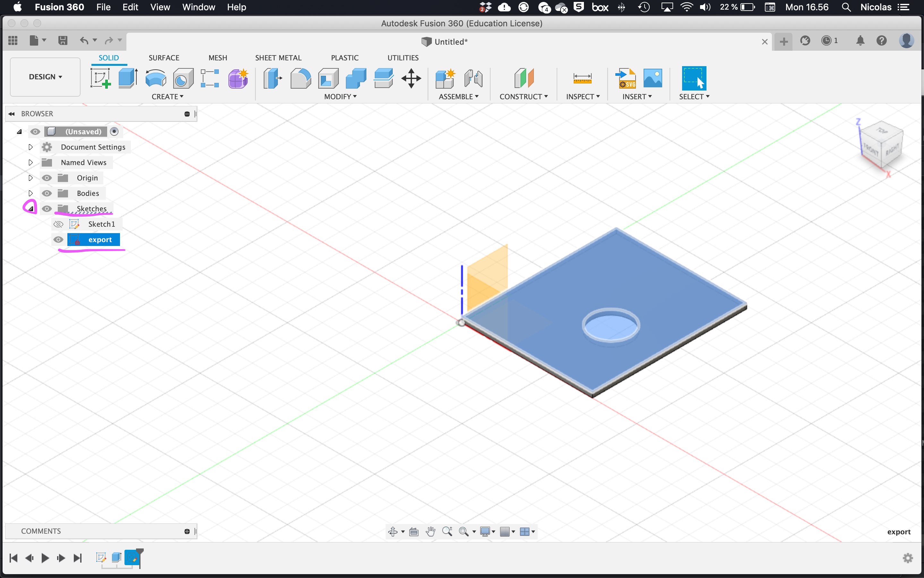The width and height of the screenshot is (924, 578).
Task: Toggle visibility of the Origin folder
Action: (x=47, y=178)
